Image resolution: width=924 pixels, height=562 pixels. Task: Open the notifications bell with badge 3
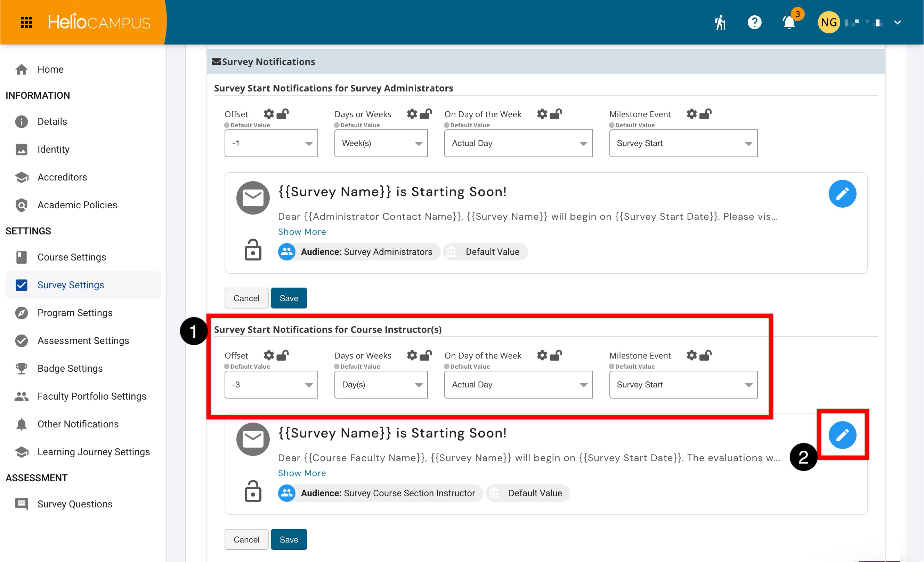[789, 23]
